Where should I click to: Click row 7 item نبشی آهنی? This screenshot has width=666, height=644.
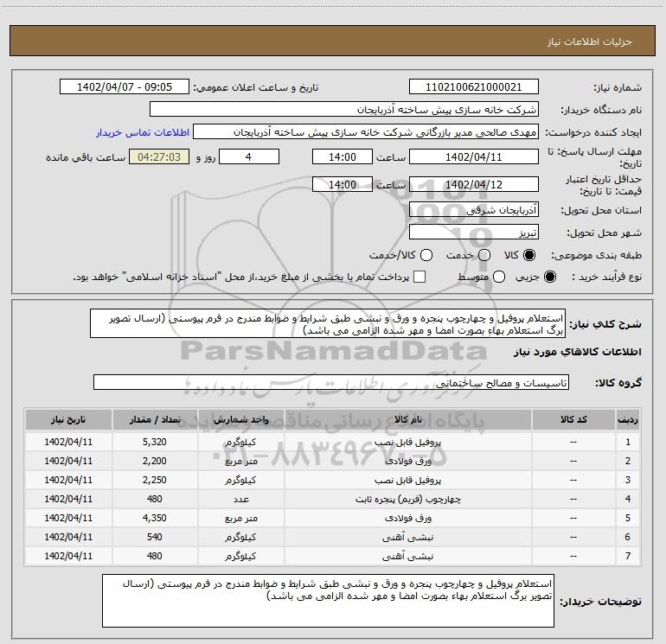(407, 556)
